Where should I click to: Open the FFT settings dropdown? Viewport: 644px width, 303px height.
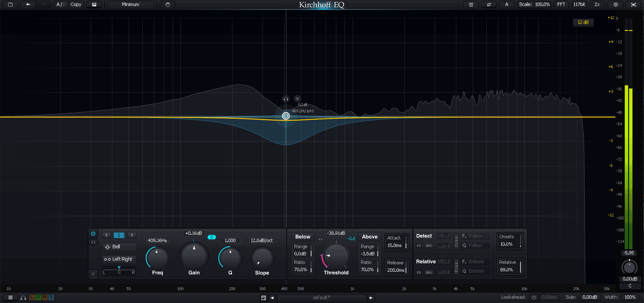click(561, 5)
